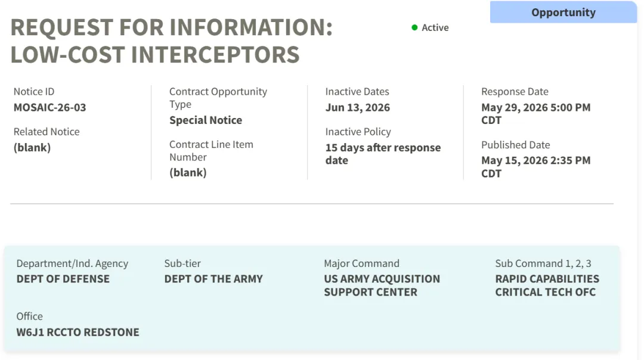Click the Published Date May 15, 2026
Image resolution: width=644 pixels, height=360 pixels.
click(x=535, y=167)
